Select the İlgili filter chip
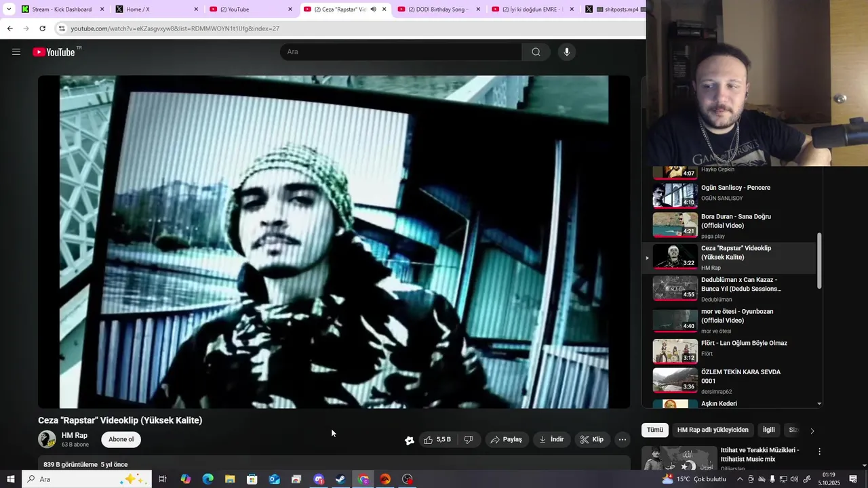The image size is (868, 488). (768, 430)
